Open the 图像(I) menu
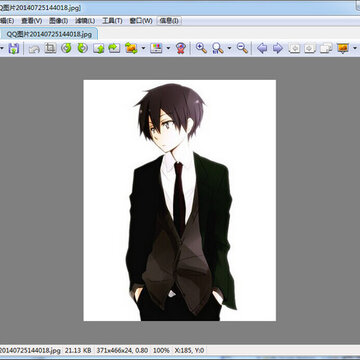This screenshot has height=360, width=360. tap(59, 21)
